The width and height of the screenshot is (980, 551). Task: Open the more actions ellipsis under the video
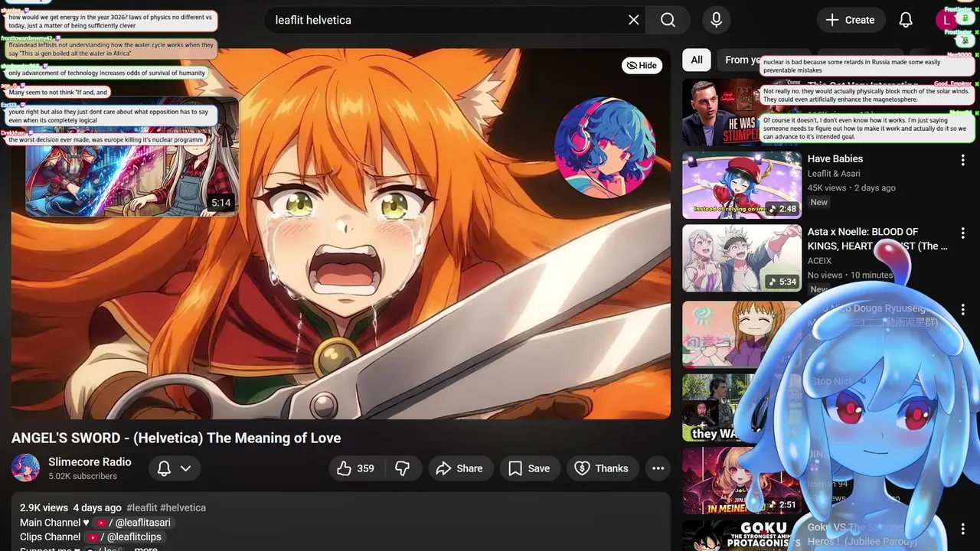click(658, 468)
